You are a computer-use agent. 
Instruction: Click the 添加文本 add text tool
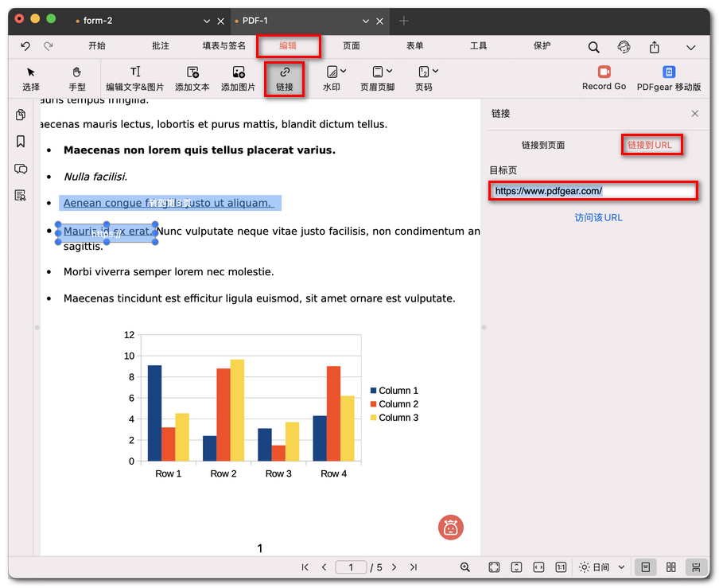tap(192, 78)
